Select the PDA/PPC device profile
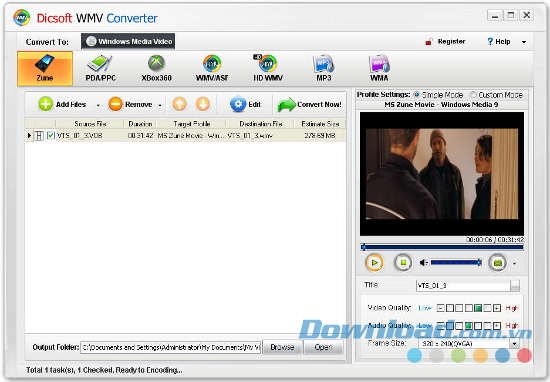550x382 pixels. pyautogui.click(x=100, y=68)
